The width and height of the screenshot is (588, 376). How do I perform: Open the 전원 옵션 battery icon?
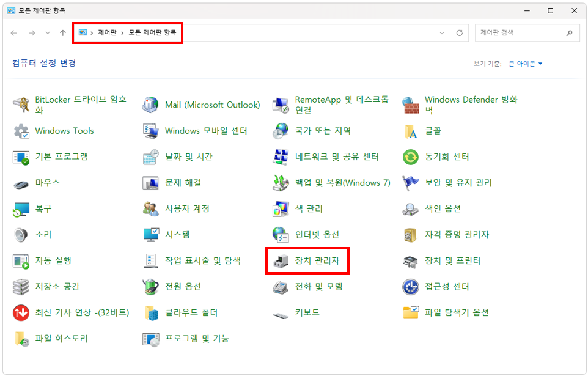tap(151, 287)
